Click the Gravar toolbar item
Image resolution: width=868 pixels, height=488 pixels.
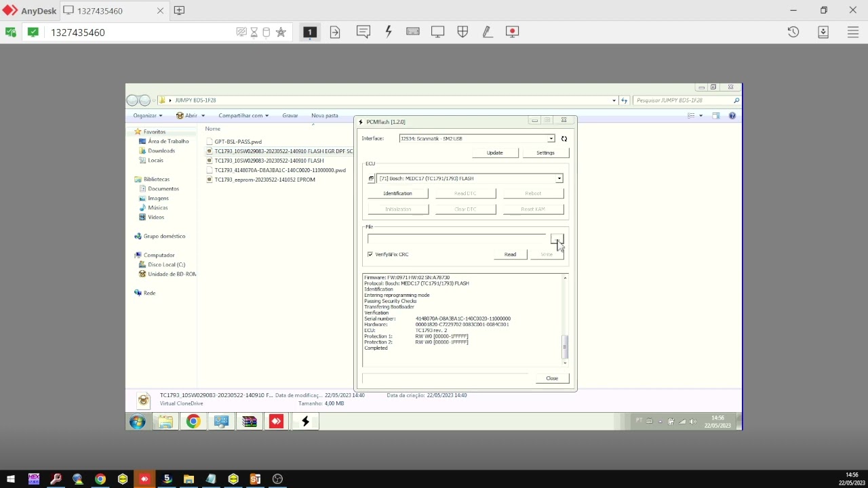click(290, 116)
